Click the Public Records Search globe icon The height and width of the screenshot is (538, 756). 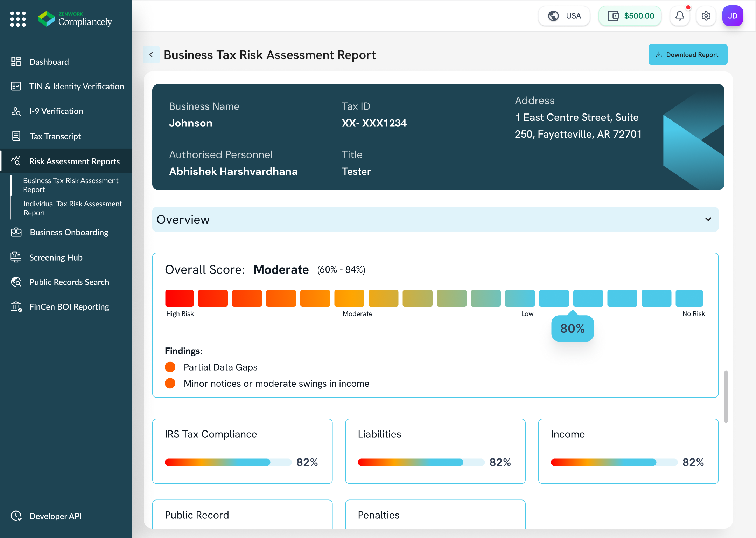pos(16,282)
